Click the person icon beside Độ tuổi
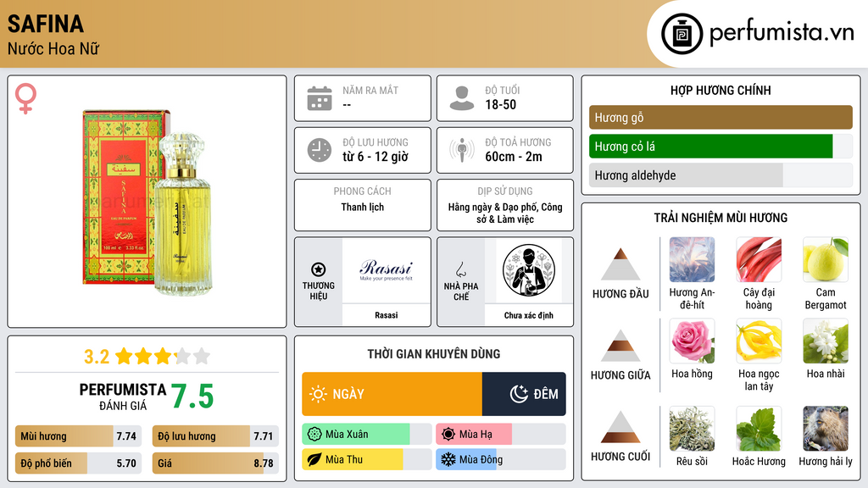 tap(462, 98)
